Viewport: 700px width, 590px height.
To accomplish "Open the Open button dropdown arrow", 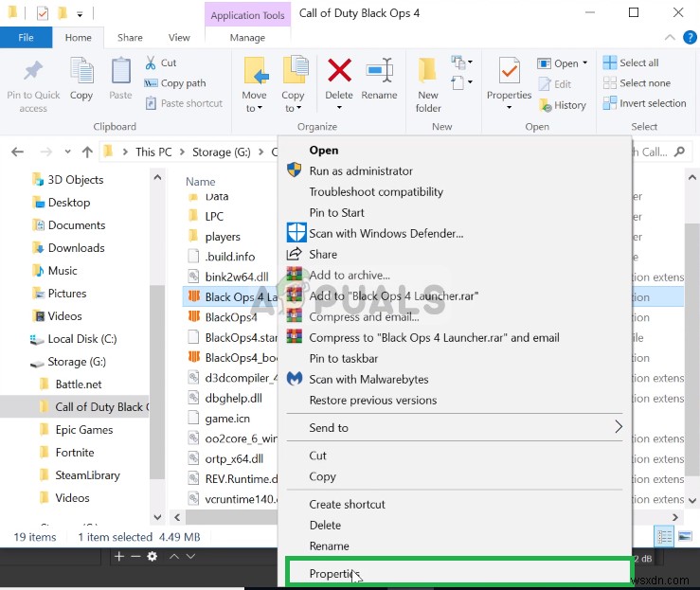I will point(585,63).
